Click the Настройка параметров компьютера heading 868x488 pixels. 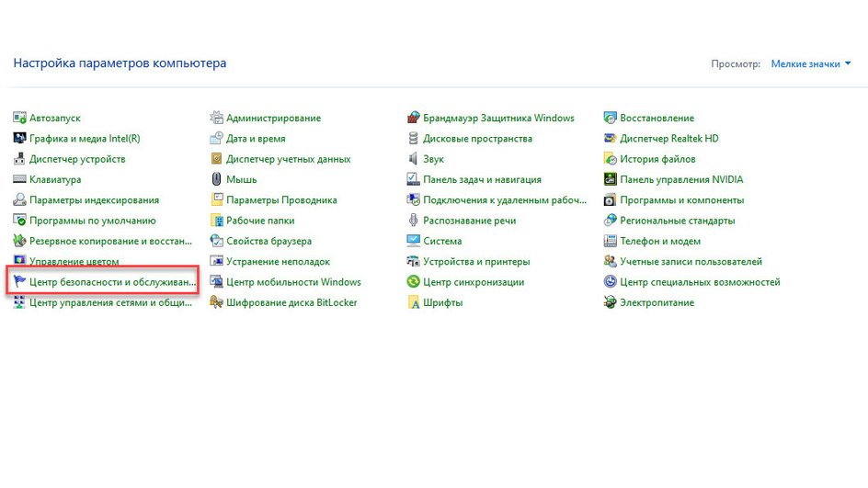[x=120, y=63]
